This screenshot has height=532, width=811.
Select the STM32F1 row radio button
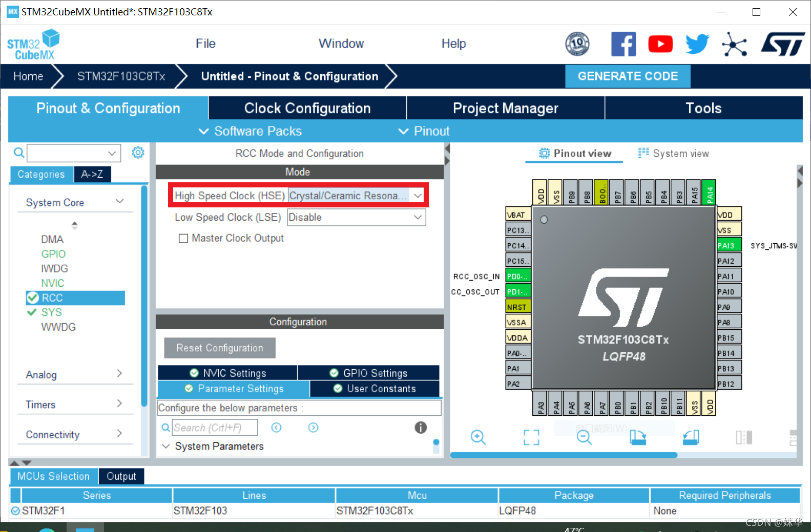(15, 510)
